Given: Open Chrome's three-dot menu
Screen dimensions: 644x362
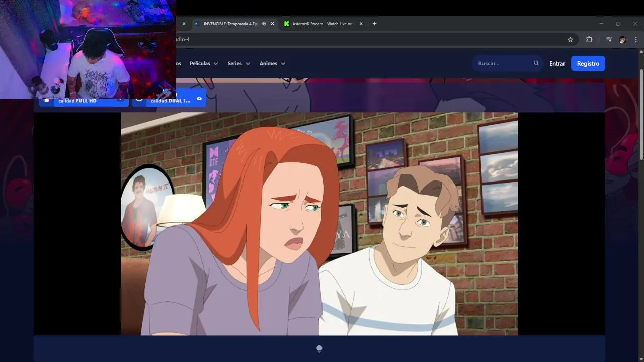Looking at the screenshot, I should pyautogui.click(x=636, y=40).
